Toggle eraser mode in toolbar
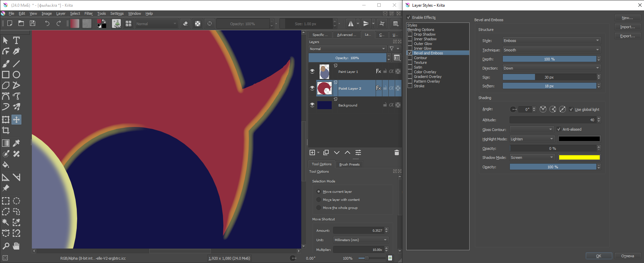 185,24
